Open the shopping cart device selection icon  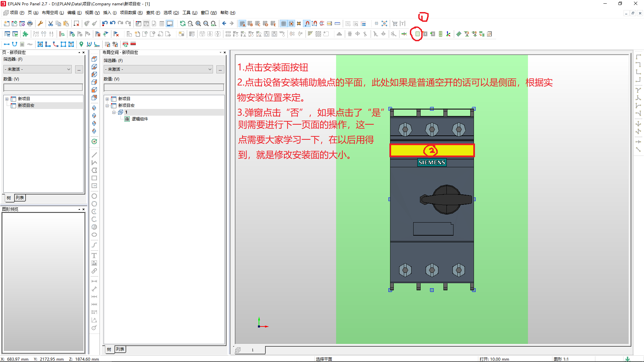pyautogui.click(x=395, y=23)
